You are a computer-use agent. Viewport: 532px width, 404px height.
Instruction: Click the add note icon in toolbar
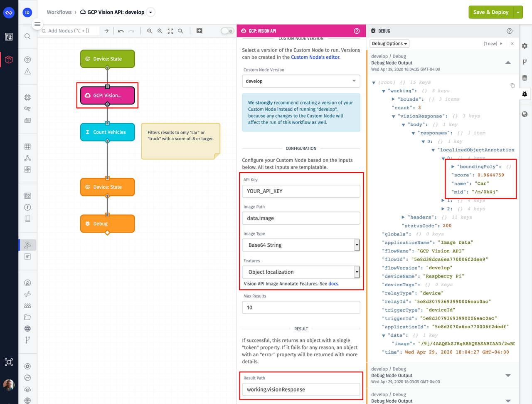click(199, 31)
